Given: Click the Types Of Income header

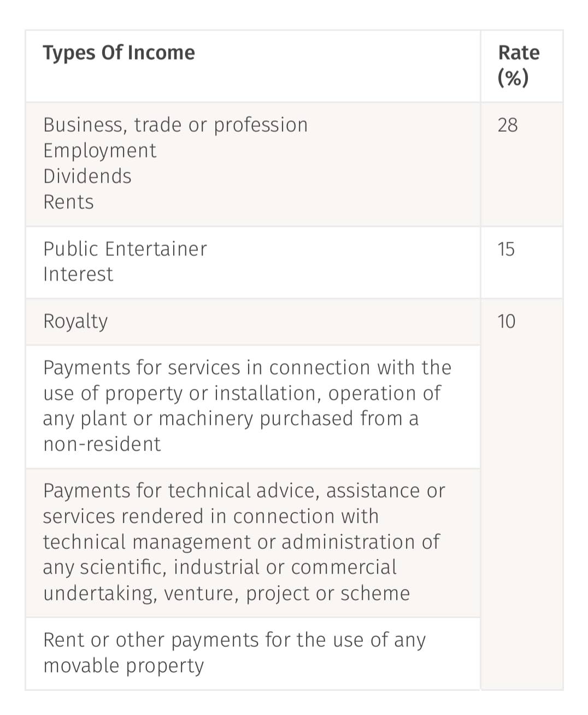Looking at the screenshot, I should pos(119,53).
